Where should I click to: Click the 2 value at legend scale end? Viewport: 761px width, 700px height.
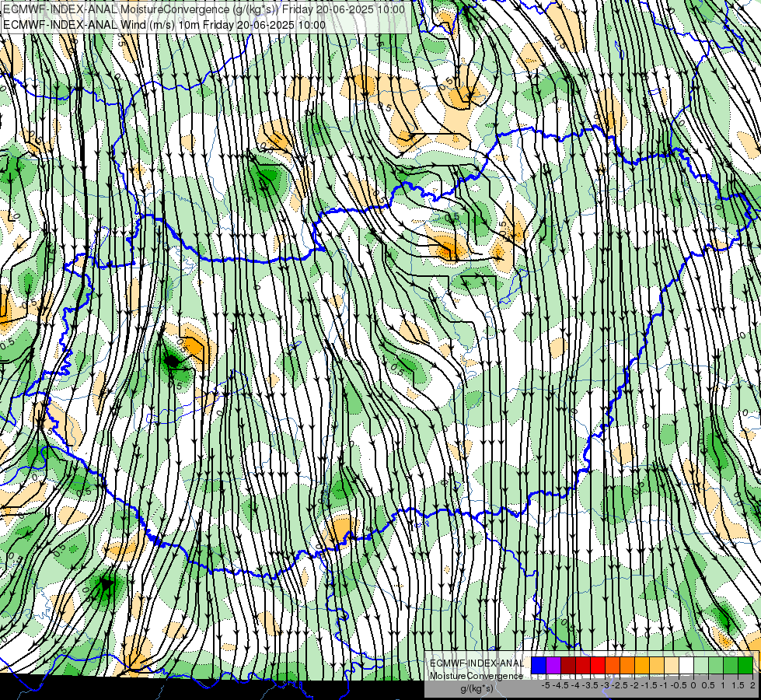752,685
